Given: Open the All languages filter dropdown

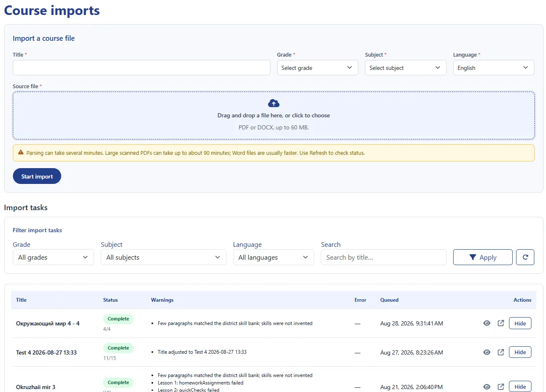Looking at the screenshot, I should 273,257.
